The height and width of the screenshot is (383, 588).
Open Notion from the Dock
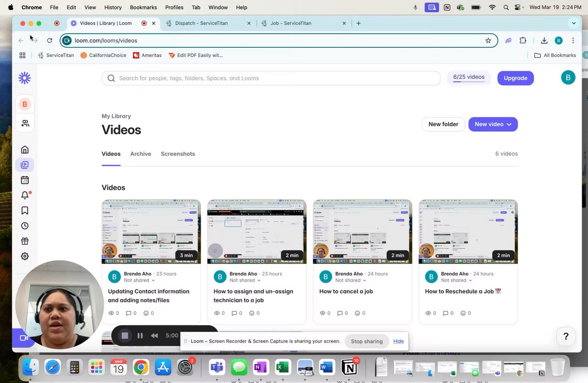click(350, 367)
